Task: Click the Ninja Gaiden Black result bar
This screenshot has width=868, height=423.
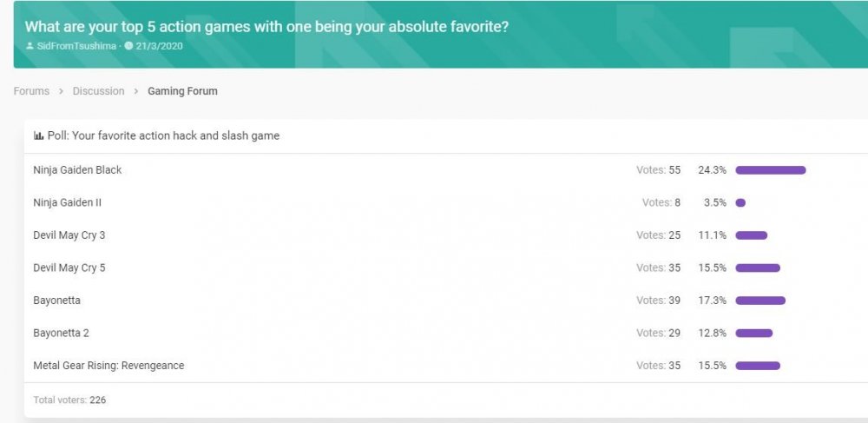Action: click(771, 170)
